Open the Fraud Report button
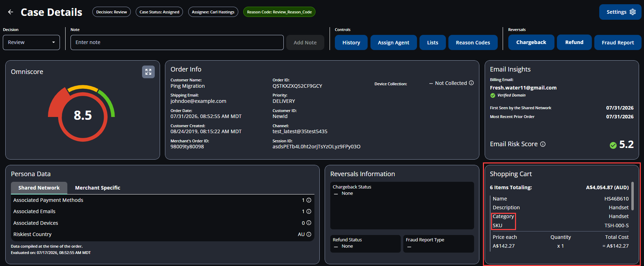 click(x=618, y=42)
